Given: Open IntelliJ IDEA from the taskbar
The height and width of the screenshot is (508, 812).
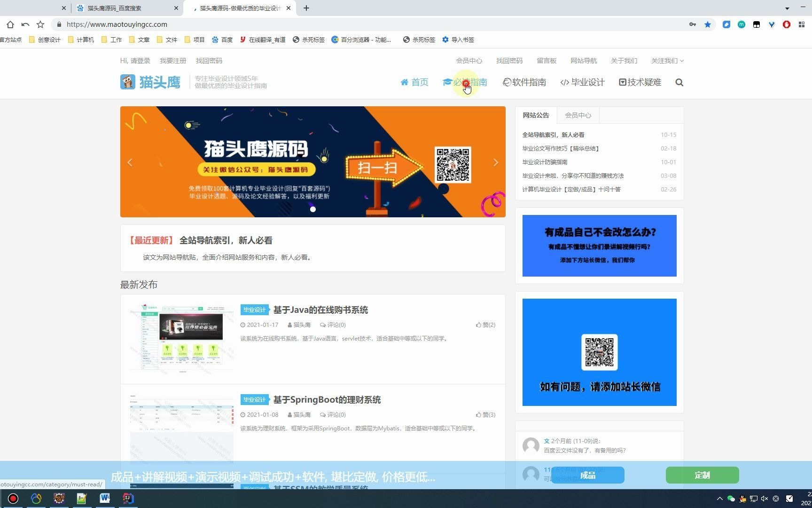Looking at the screenshot, I should coord(128,498).
